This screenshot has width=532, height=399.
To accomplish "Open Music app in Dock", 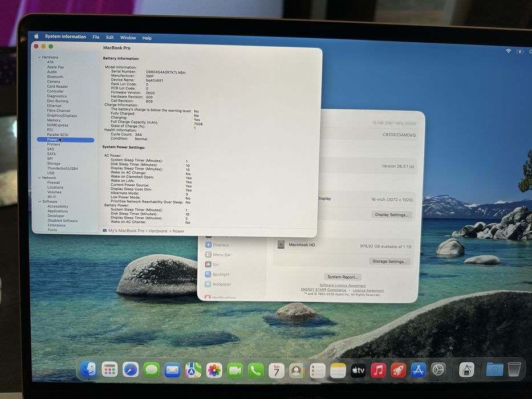I will tap(378, 370).
